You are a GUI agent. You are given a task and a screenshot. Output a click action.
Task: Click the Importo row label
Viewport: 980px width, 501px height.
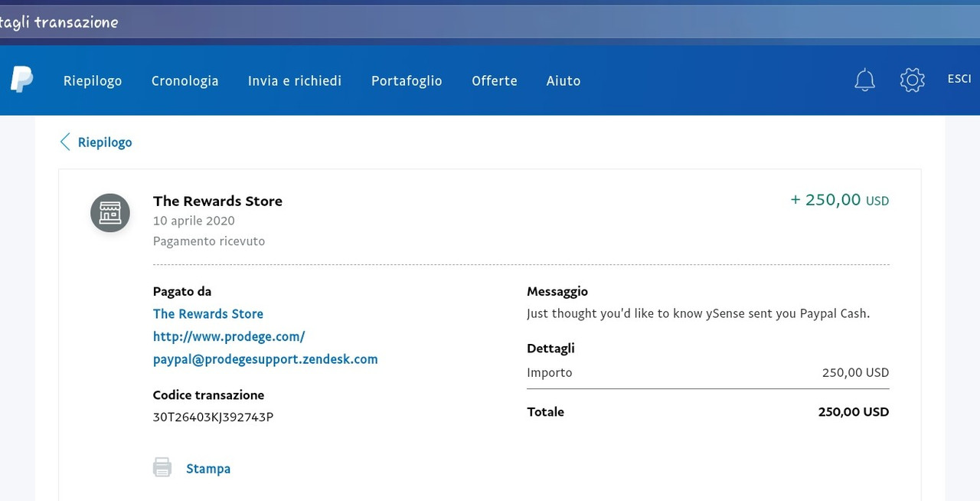(550, 373)
